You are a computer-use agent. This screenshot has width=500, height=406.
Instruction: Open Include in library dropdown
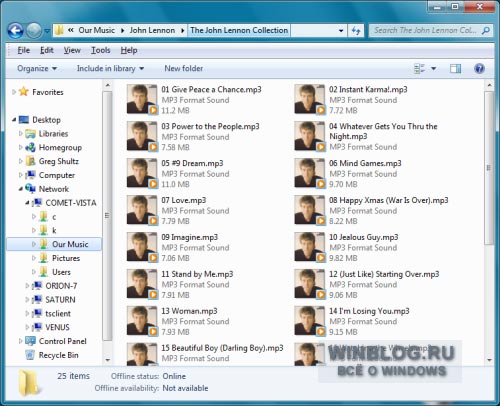pos(110,69)
